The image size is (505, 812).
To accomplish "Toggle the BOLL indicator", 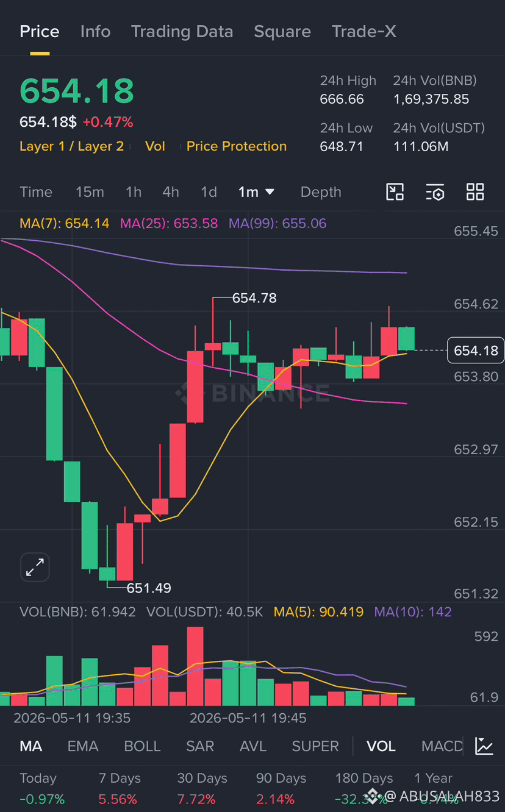I will click(x=142, y=746).
